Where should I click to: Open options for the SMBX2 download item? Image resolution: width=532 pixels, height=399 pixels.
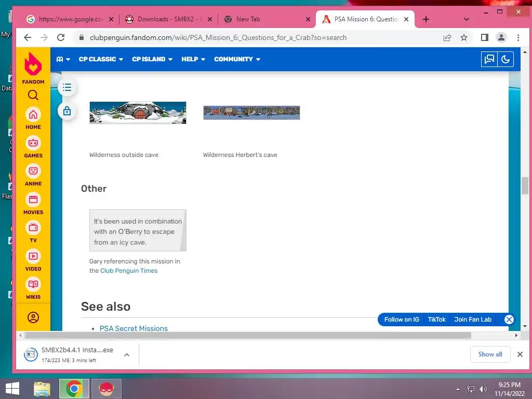click(127, 355)
